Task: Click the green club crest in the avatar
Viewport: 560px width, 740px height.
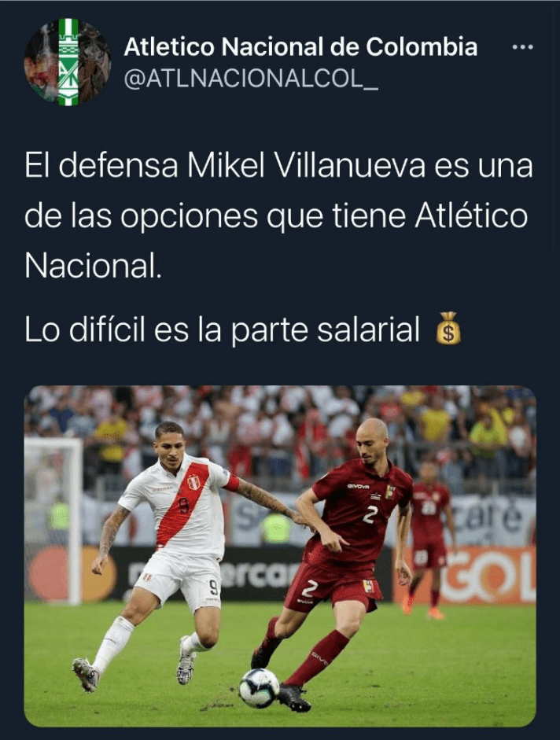Action: (x=68, y=62)
